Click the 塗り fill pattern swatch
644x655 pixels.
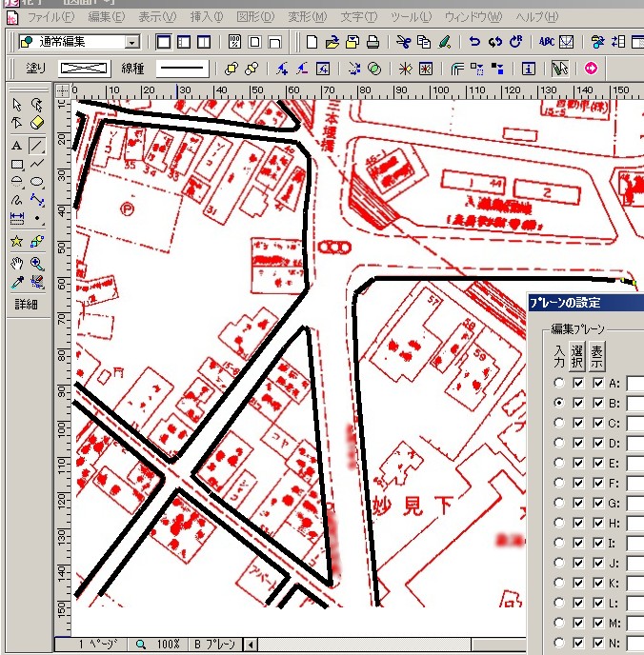(x=84, y=69)
